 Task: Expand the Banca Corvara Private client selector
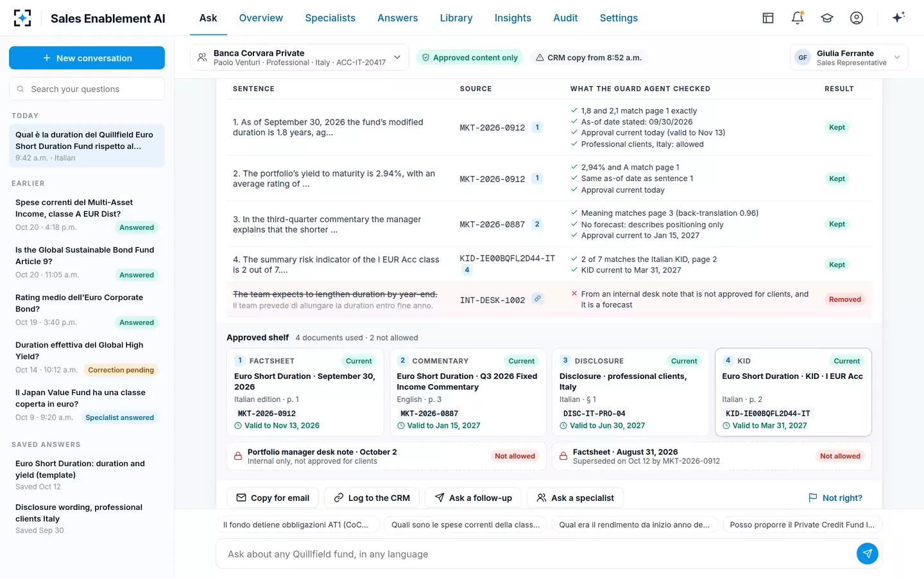[299, 57]
